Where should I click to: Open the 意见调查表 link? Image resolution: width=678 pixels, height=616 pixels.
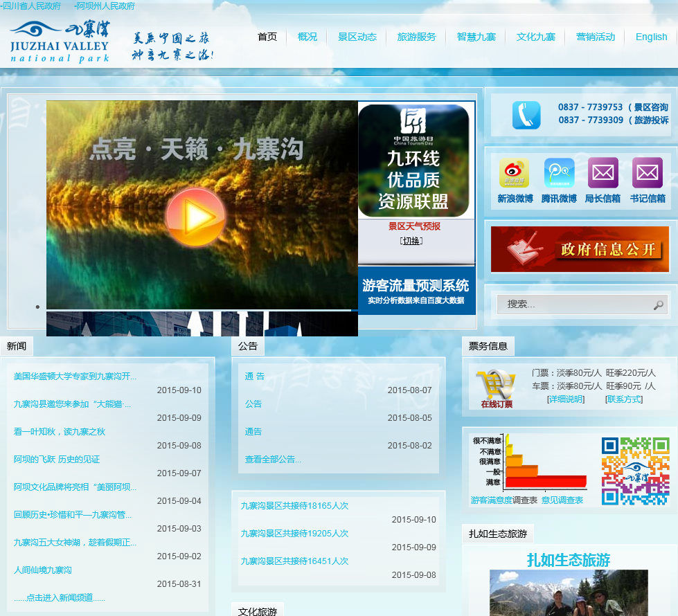tap(562, 500)
